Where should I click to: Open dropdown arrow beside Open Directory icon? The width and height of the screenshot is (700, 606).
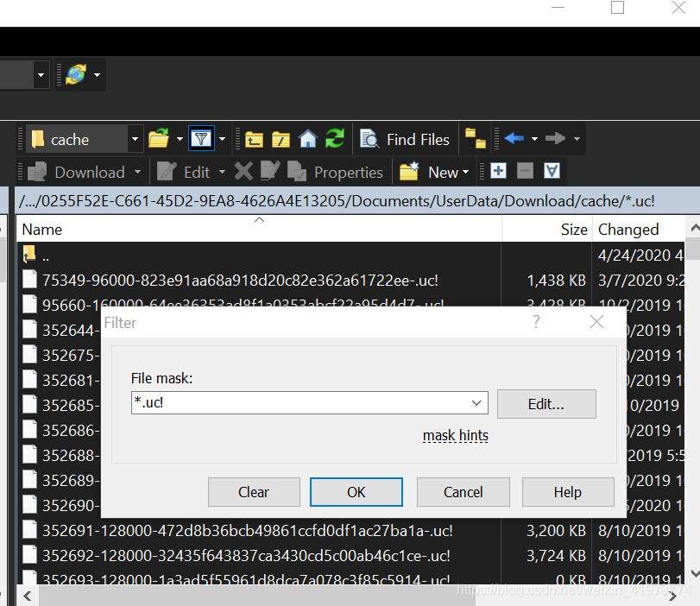180,139
